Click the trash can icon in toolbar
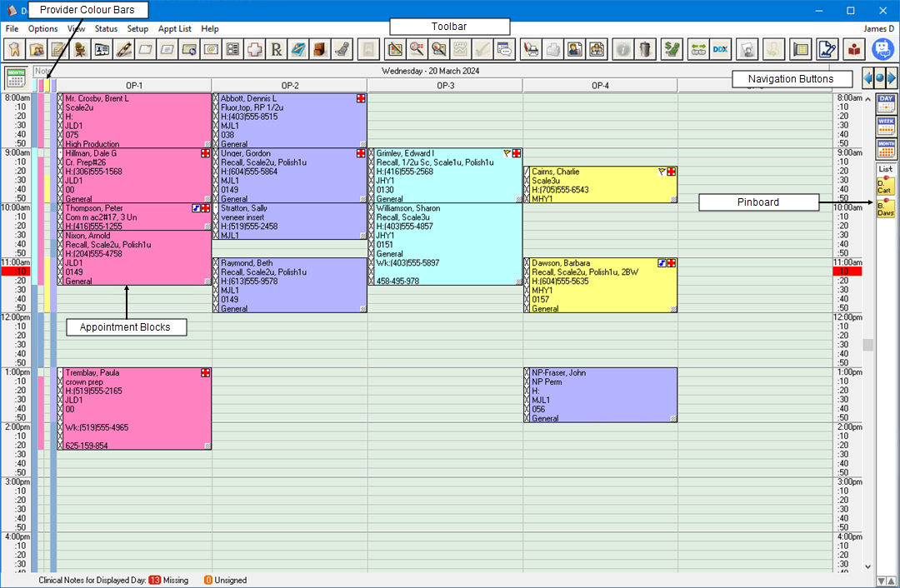Screen dimensions: 900x588 point(645,49)
